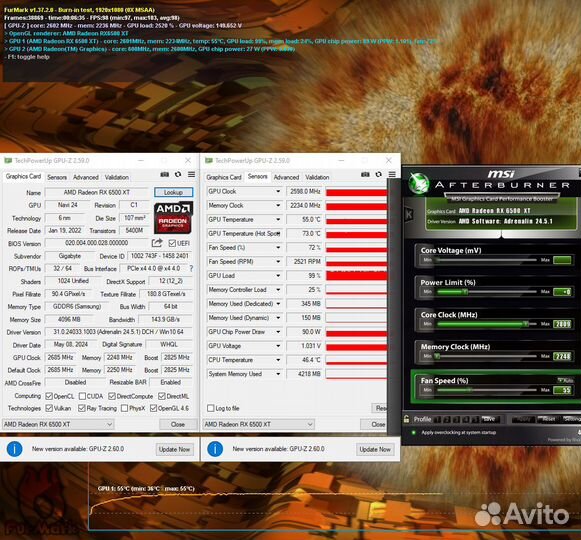The image size is (581, 540).
Task: Click the screenshot camera icon in GPU-Z Graphics Card window
Action: tap(165, 174)
